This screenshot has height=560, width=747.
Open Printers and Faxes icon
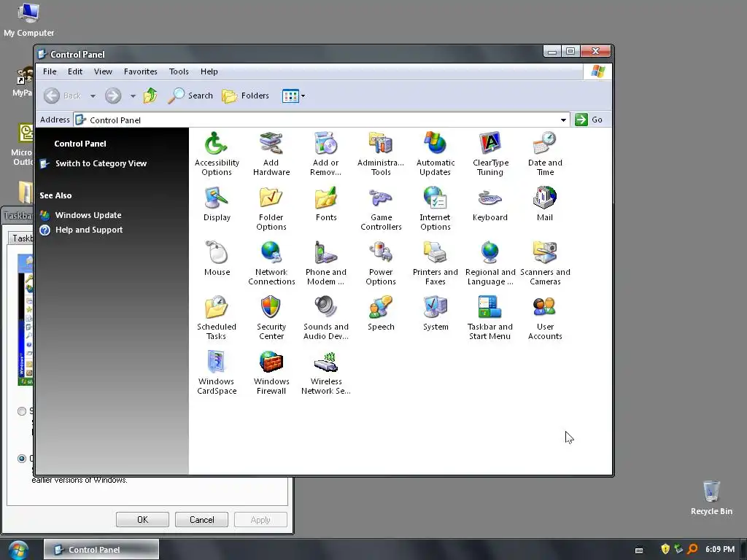(435, 262)
